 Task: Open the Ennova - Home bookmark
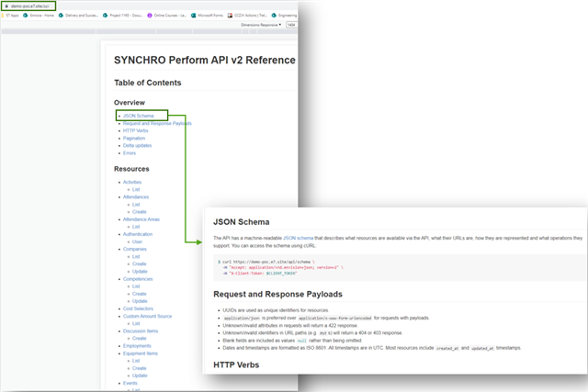point(39,16)
